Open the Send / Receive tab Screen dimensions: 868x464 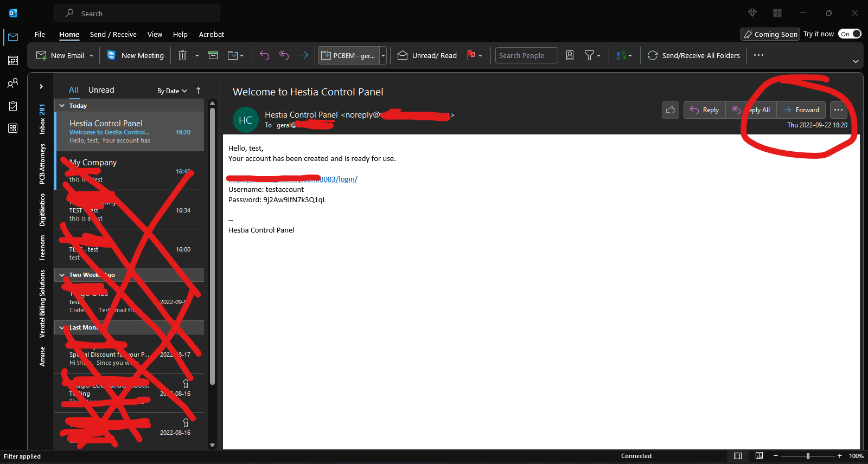point(113,34)
